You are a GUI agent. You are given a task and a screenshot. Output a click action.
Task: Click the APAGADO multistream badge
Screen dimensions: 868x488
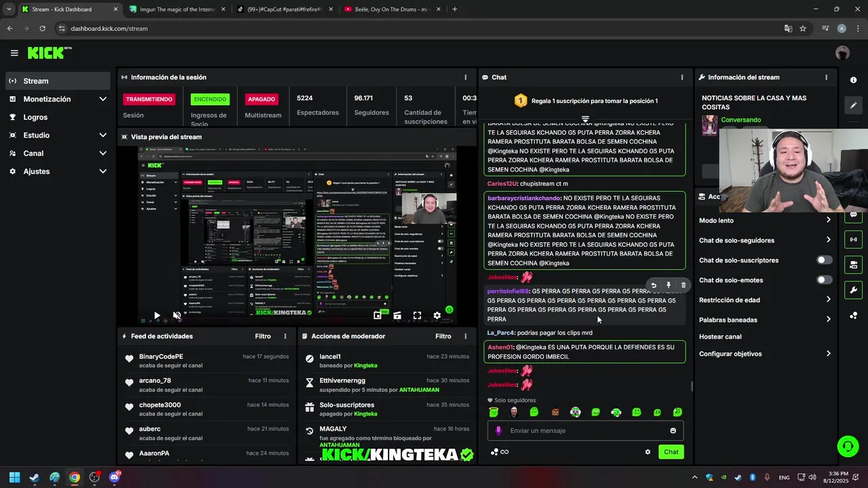tap(261, 99)
